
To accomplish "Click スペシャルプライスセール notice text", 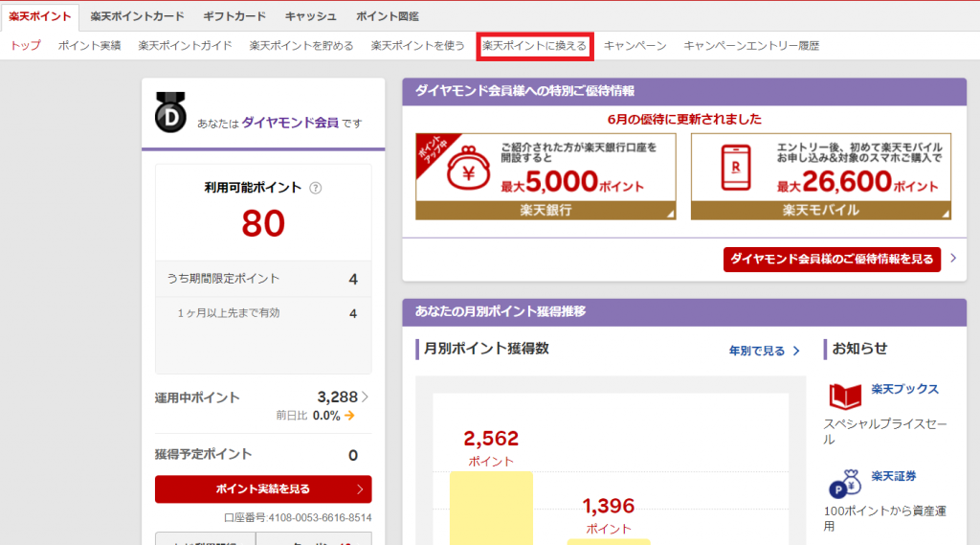I will 885,432.
